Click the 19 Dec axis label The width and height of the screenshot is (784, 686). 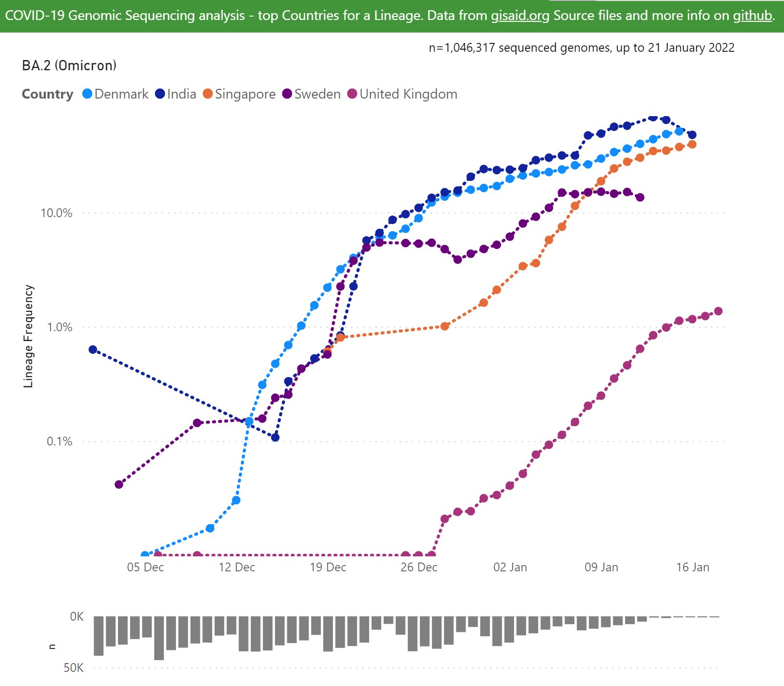coord(328,567)
